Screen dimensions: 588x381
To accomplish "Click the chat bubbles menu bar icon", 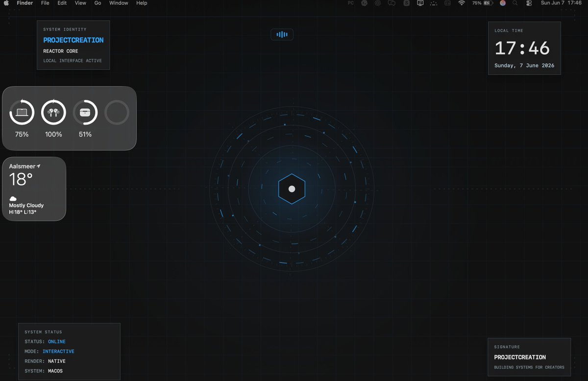I will (x=392, y=3).
